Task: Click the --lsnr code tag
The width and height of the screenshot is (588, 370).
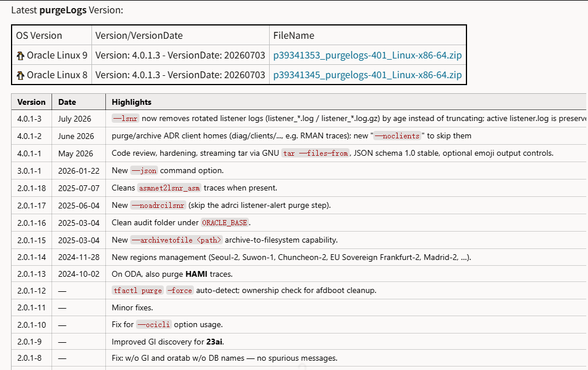Action: click(126, 118)
